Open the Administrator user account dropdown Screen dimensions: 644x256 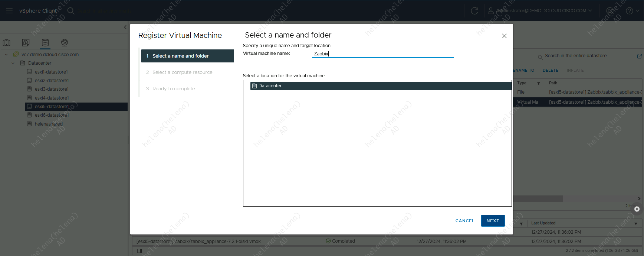(541, 11)
